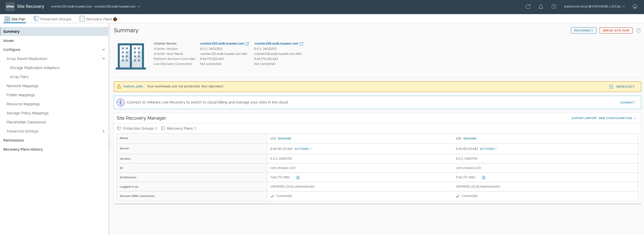Click the info icon for sitA Entitlement

[298, 178]
